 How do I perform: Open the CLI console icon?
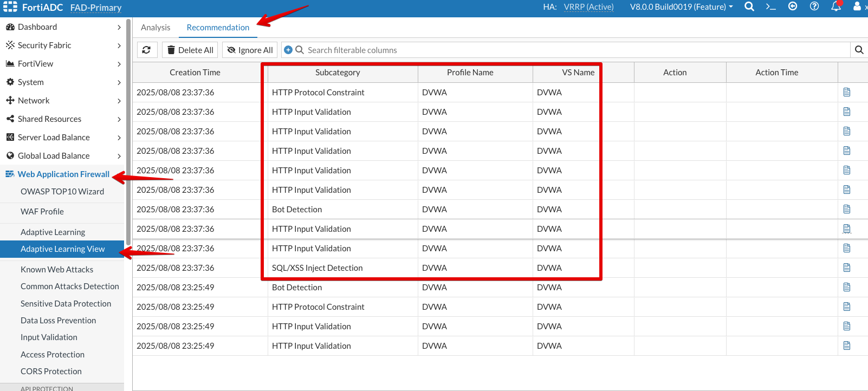click(x=770, y=6)
